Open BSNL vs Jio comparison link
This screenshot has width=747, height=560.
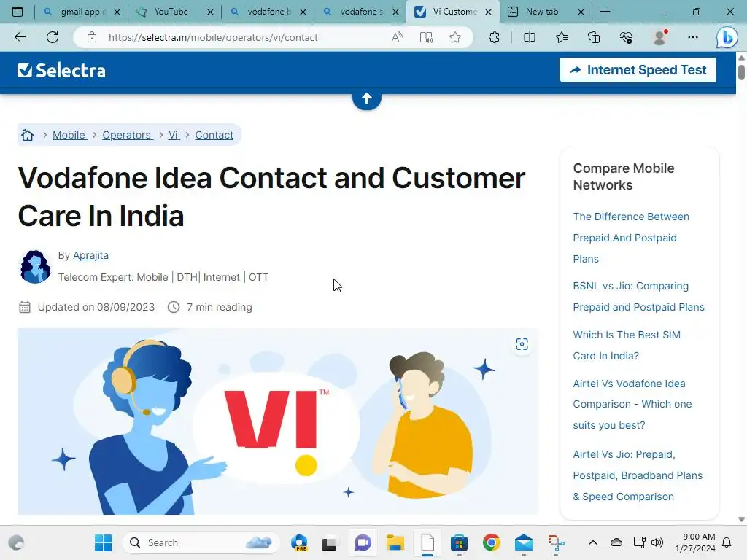click(x=638, y=297)
